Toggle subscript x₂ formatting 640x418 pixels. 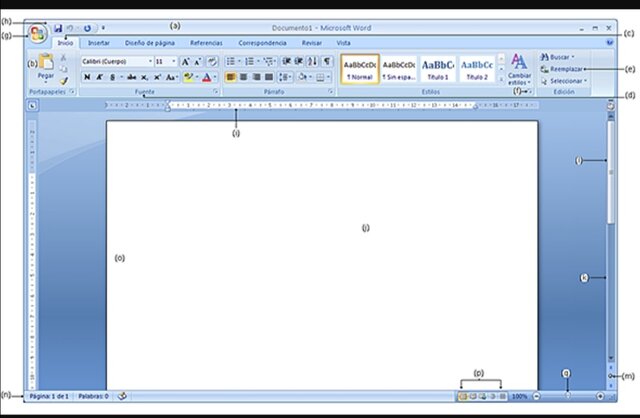point(144,77)
